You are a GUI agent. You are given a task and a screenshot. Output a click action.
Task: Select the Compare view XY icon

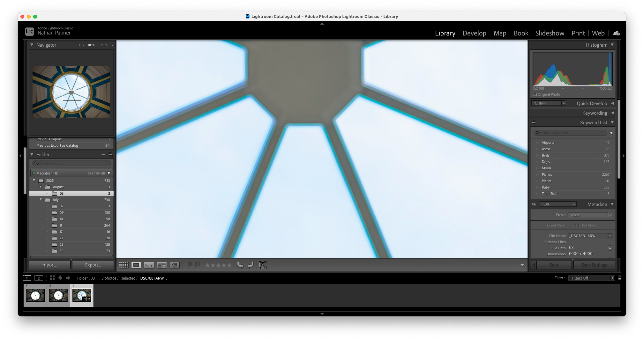tap(149, 265)
